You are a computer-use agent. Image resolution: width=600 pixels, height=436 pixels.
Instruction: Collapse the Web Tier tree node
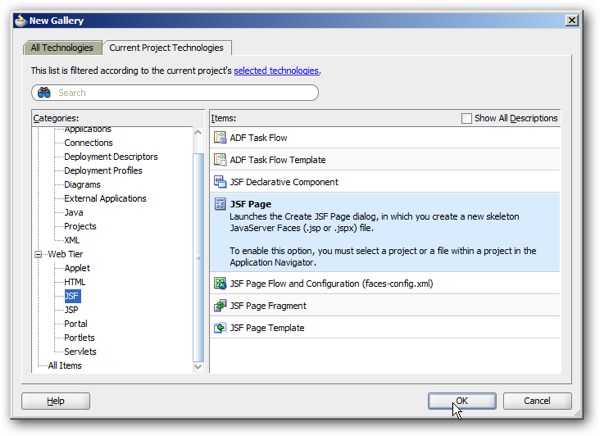[x=38, y=254]
